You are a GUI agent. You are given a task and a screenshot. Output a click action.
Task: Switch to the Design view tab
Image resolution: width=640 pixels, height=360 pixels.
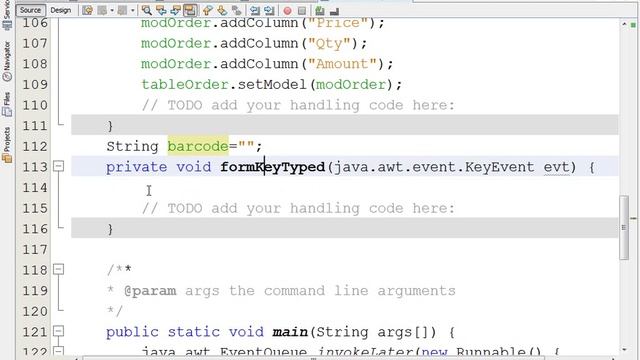click(60, 10)
